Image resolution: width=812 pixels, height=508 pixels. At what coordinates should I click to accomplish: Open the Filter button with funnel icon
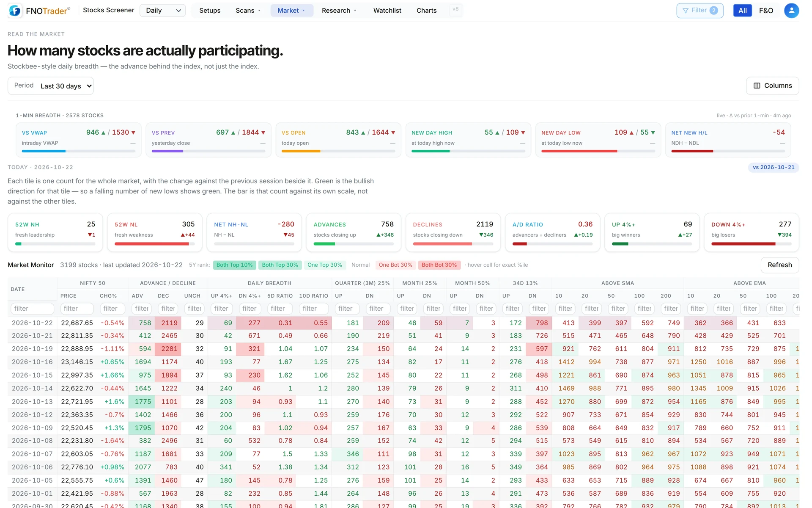pos(700,11)
